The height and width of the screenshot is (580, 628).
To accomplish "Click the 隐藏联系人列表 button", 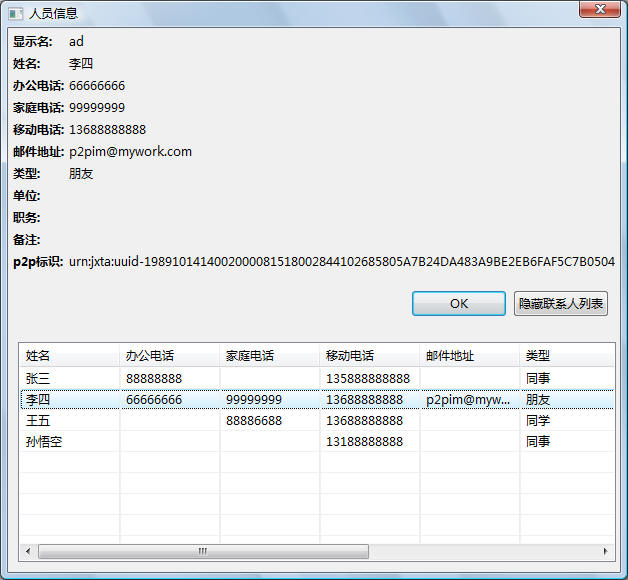I will [560, 304].
